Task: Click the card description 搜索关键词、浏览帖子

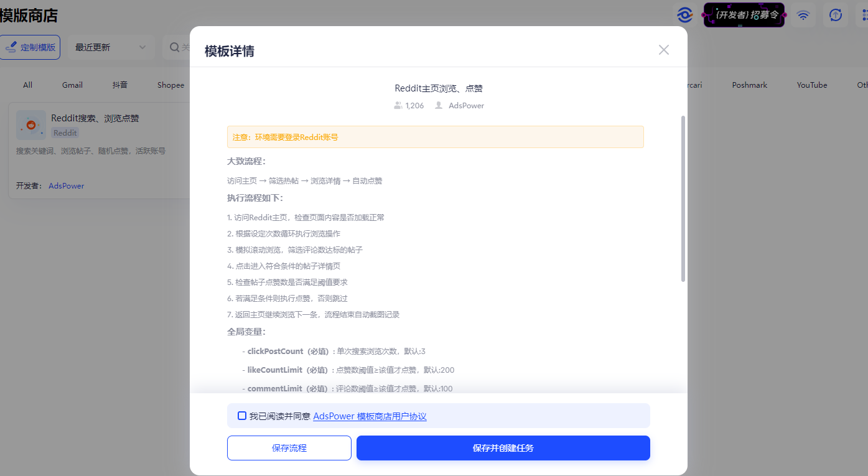Action: click(91, 151)
